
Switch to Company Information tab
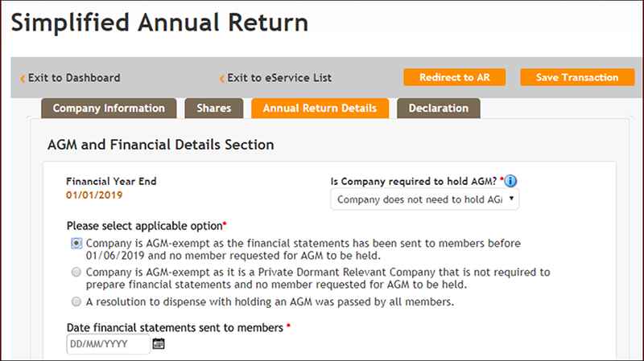pyautogui.click(x=109, y=109)
